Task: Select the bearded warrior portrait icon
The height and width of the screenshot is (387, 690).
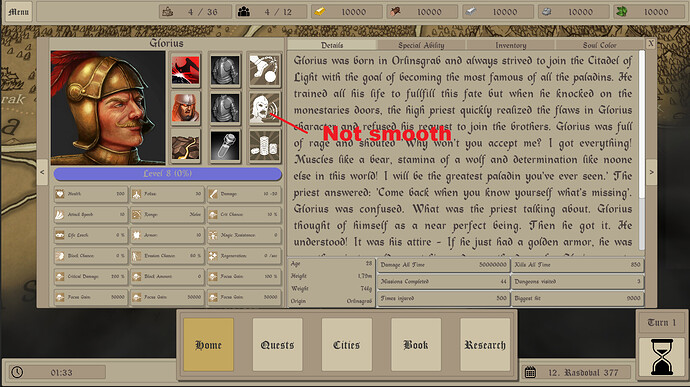Action: point(186,108)
